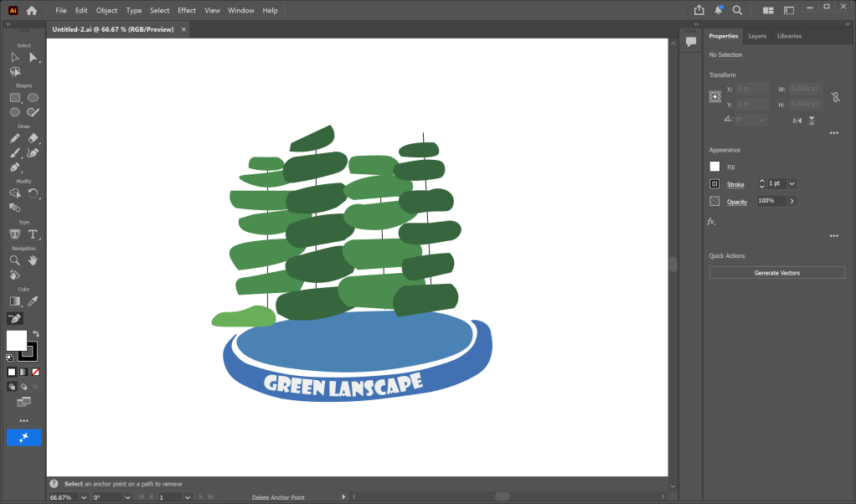Click the Share document icon
Screen dimensions: 856x504
[x=699, y=10]
